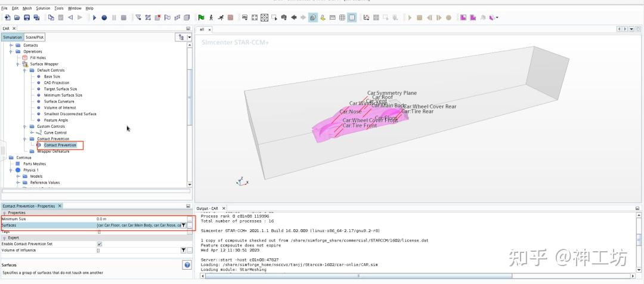The height and width of the screenshot is (284, 644).
Task: Click the Generate Volume Mesh cube icon
Action: coord(187,17)
